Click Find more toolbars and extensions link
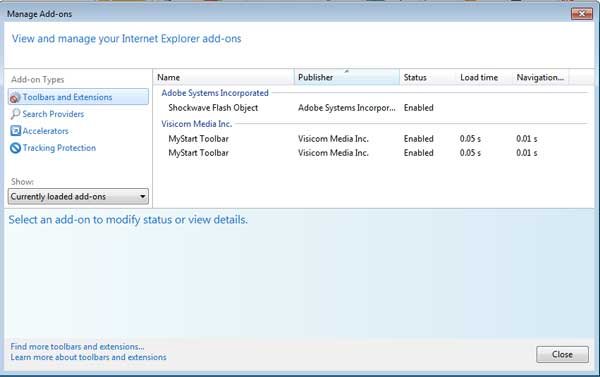Screen dimensions: 600x377 [x=77, y=346]
